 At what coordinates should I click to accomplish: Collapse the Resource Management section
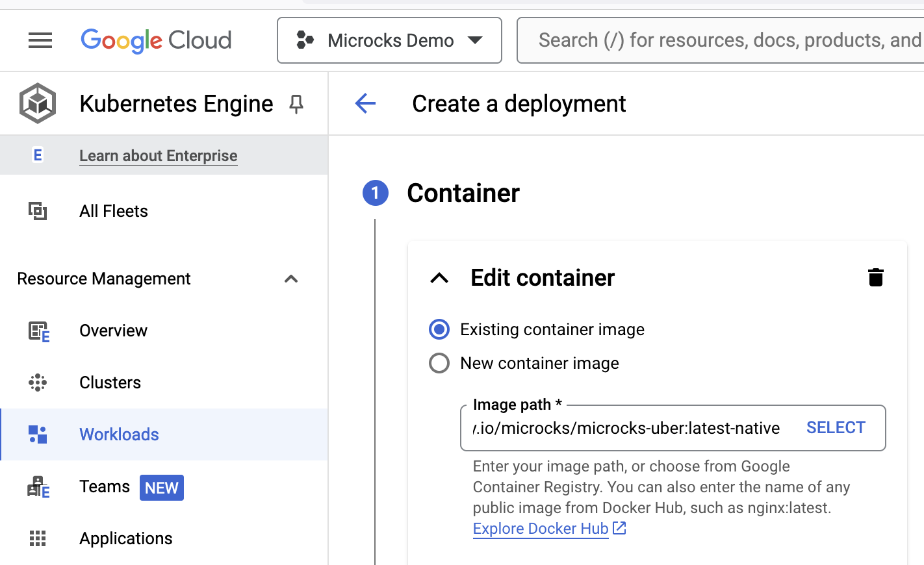pyautogui.click(x=291, y=279)
